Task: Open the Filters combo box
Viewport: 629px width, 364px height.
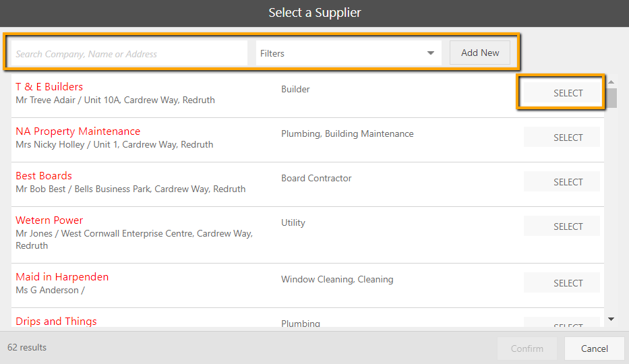Action: click(340, 53)
